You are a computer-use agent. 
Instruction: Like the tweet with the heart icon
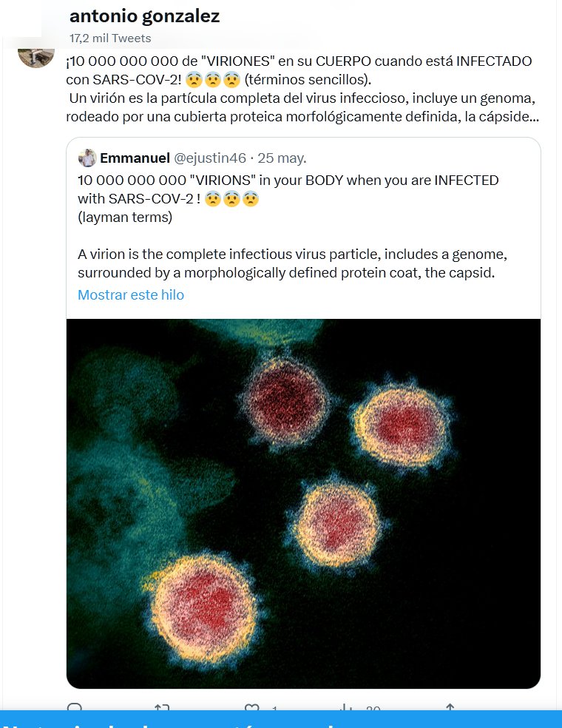252,708
